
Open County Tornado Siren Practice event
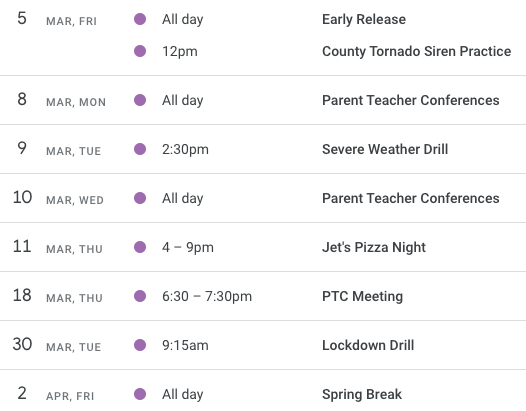[x=416, y=51]
